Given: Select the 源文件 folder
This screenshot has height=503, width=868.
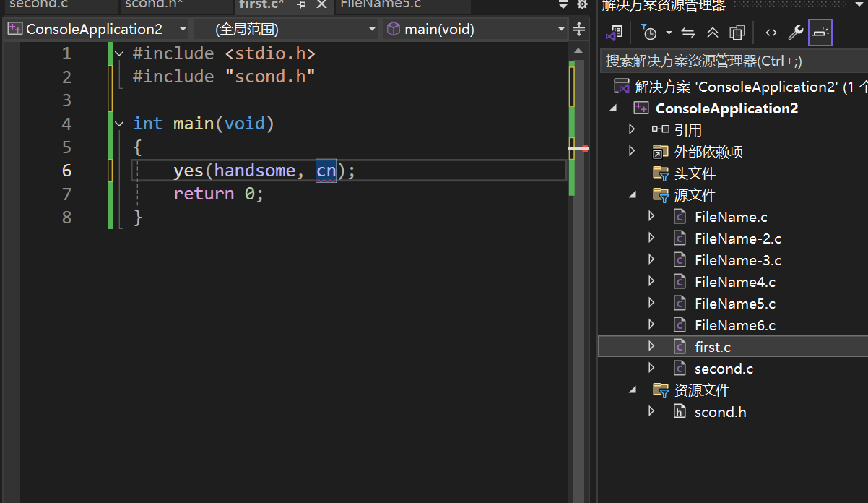Looking at the screenshot, I should pyautogui.click(x=694, y=195).
